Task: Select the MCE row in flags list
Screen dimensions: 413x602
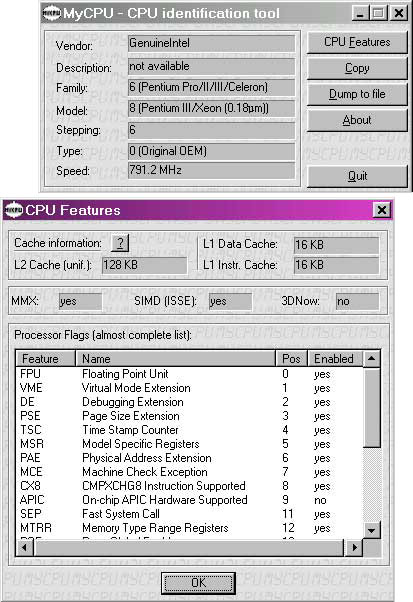Action: tap(190, 472)
